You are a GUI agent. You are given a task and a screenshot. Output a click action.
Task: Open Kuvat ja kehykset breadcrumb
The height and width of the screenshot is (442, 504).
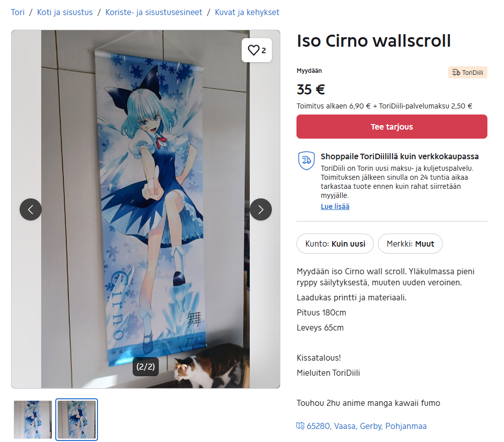[x=247, y=12]
